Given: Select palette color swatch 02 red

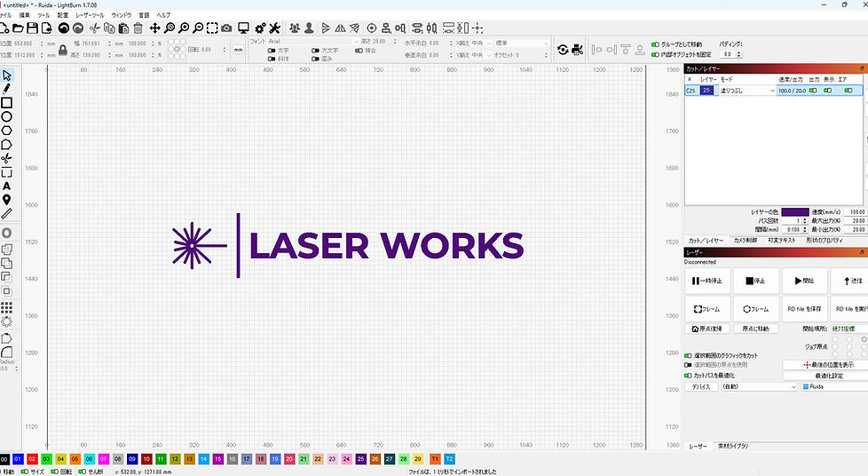Looking at the screenshot, I should pyautogui.click(x=32, y=459).
